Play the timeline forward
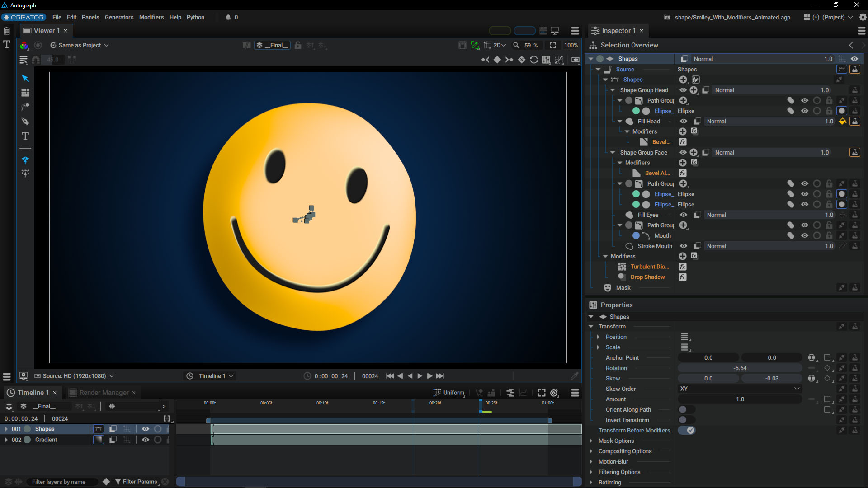 (x=420, y=376)
